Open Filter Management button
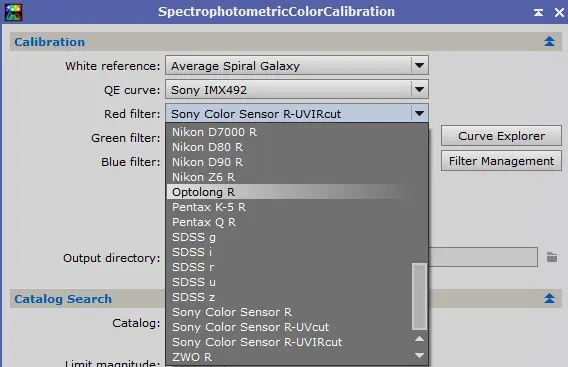This screenshot has height=367, width=568. pyautogui.click(x=501, y=160)
